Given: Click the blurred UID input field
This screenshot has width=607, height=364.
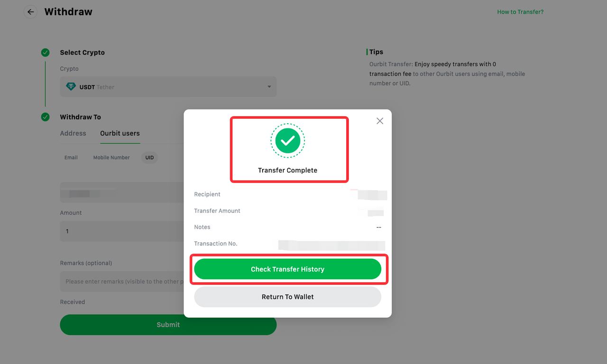Looking at the screenshot, I should coord(121,192).
